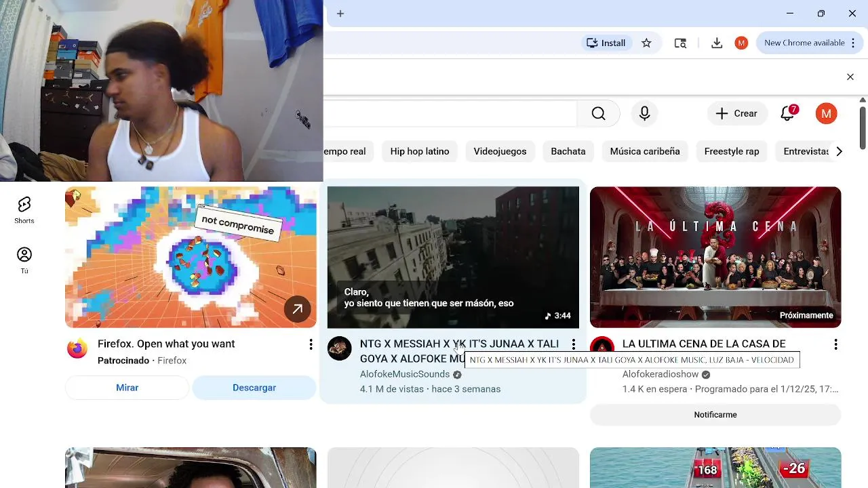Click the page vertical scrollbar thumb

[863, 127]
